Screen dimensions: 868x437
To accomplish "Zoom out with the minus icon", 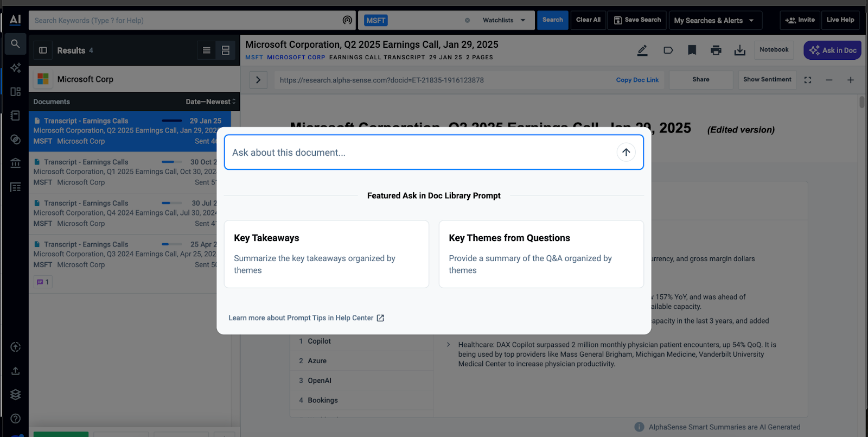I will (829, 80).
